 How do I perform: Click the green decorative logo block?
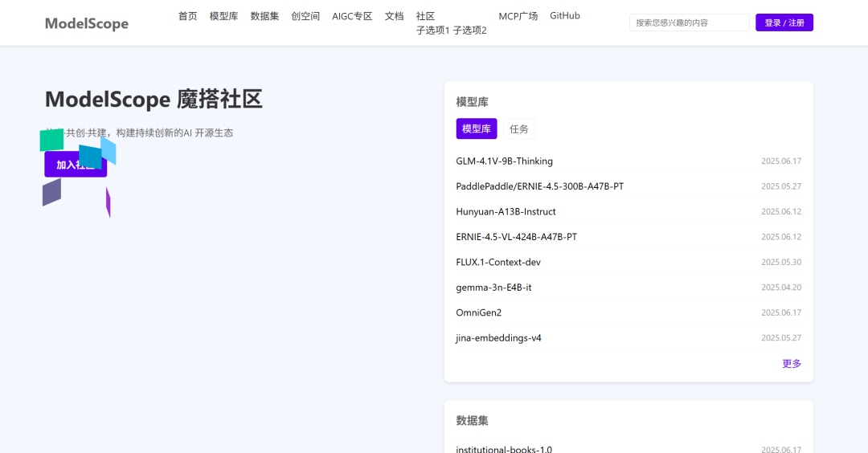(51, 140)
